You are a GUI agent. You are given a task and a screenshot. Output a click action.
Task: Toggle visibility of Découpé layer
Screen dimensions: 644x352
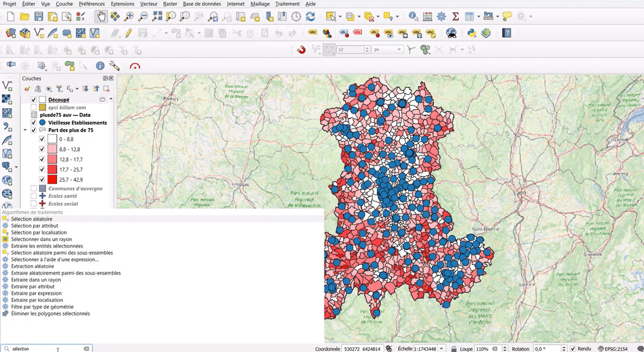click(34, 100)
